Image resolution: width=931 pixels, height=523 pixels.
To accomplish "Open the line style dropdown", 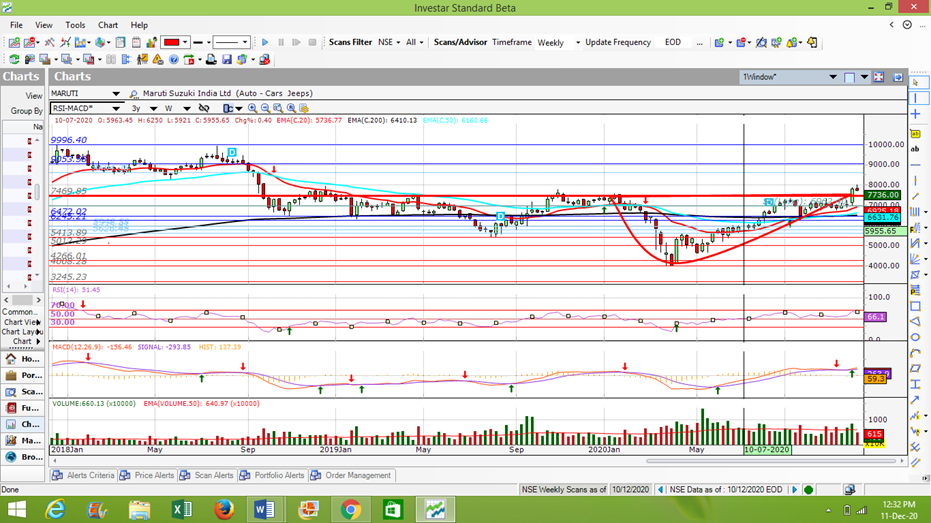I will coord(245,42).
